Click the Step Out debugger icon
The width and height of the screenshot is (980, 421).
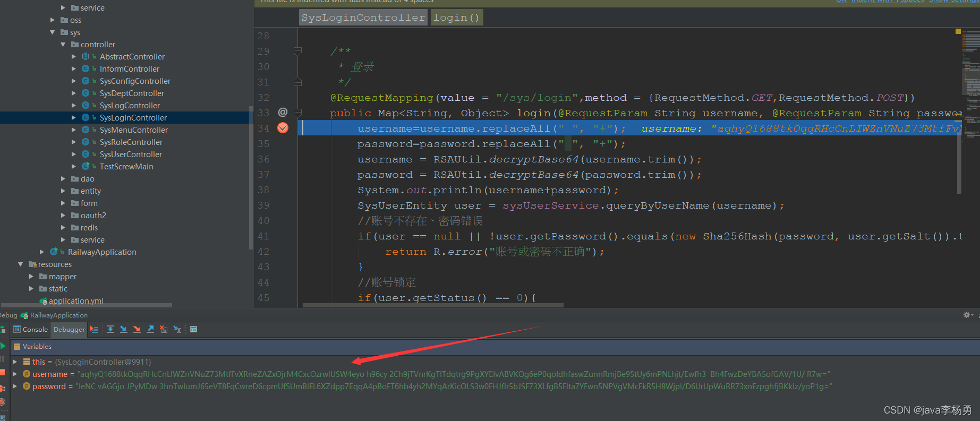click(x=150, y=329)
